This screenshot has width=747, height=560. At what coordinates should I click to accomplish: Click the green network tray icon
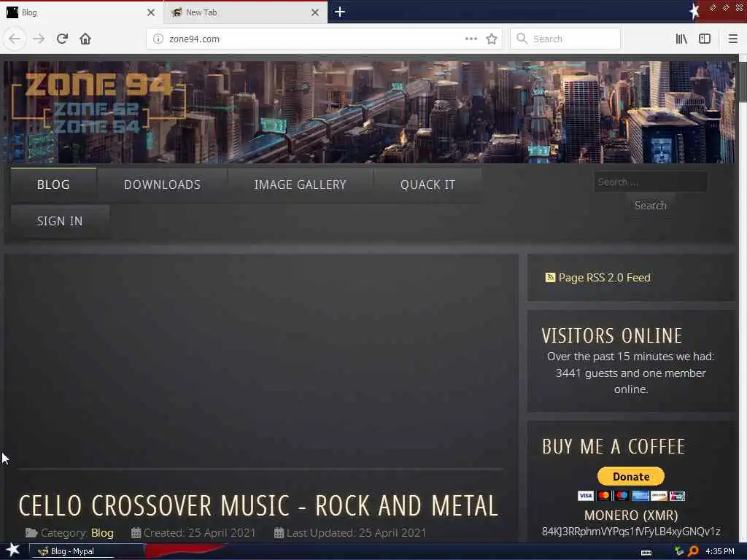679,551
